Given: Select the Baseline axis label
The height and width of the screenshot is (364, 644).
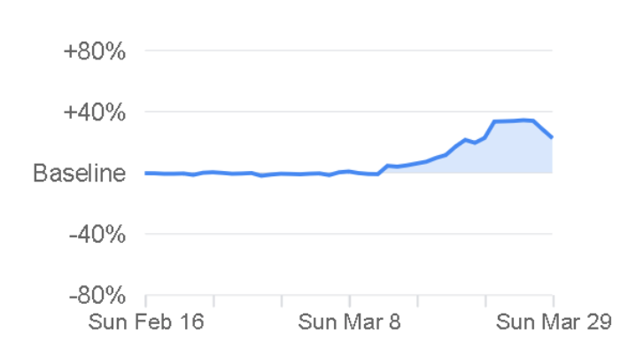Looking at the screenshot, I should [79, 173].
